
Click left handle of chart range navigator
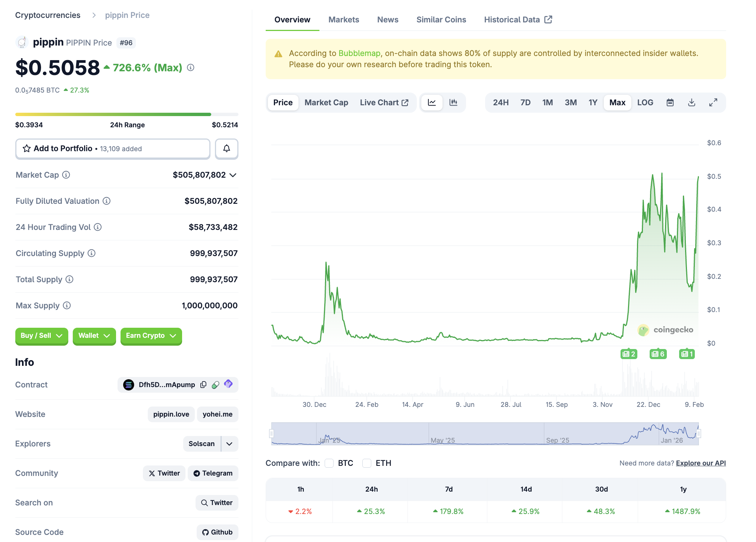[x=272, y=433]
